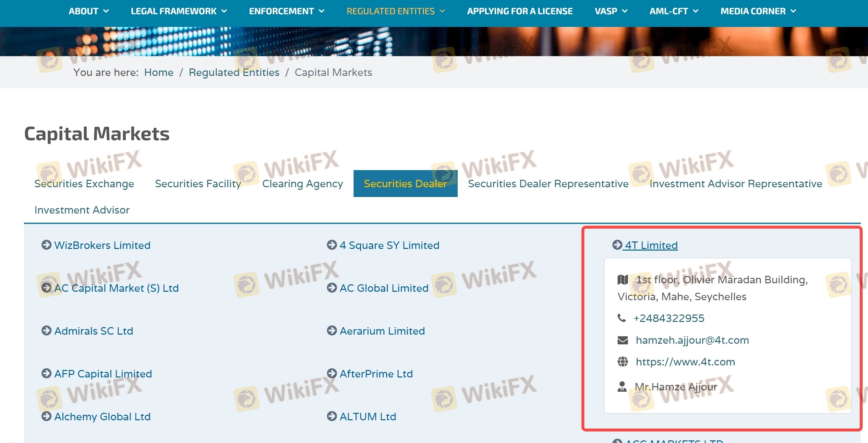
Task: Click the envelope email icon in 4T details
Action: (x=622, y=340)
